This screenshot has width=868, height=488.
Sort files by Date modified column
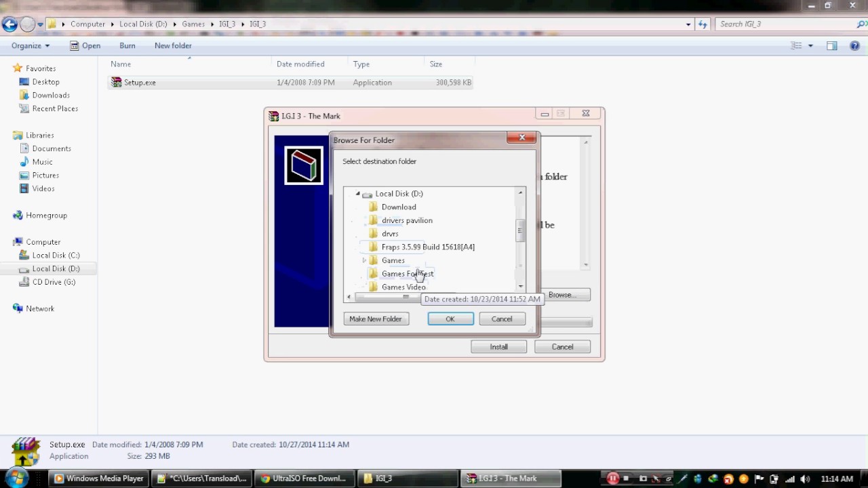coord(300,64)
